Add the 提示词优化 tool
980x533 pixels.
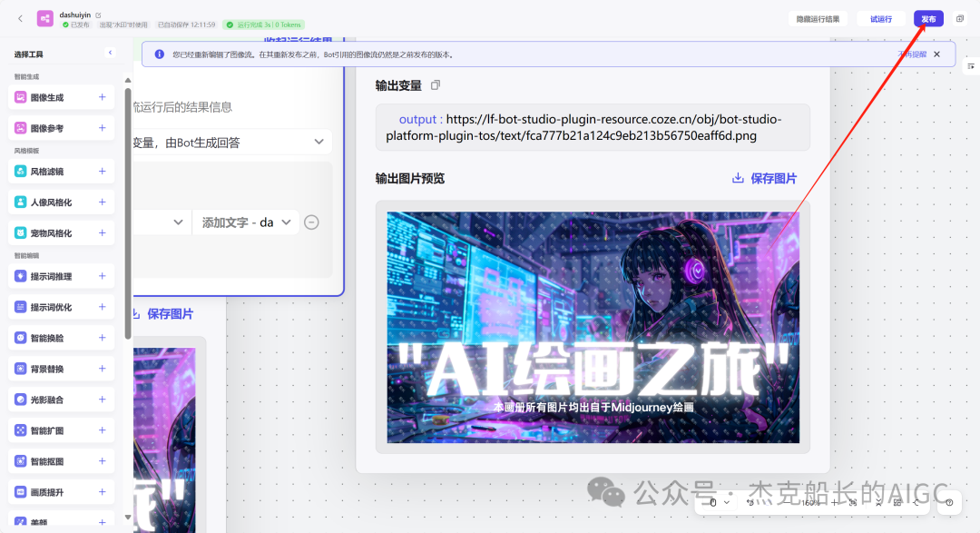[x=102, y=307]
